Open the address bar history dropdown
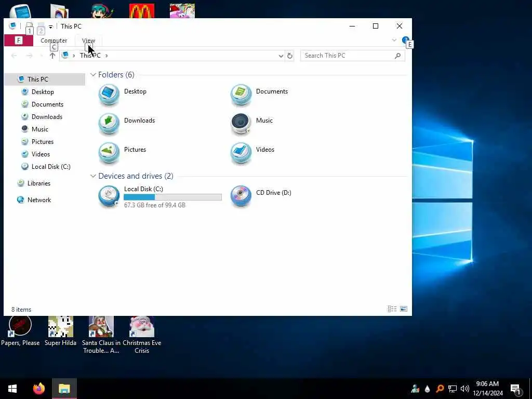The height and width of the screenshot is (399, 532). click(281, 56)
